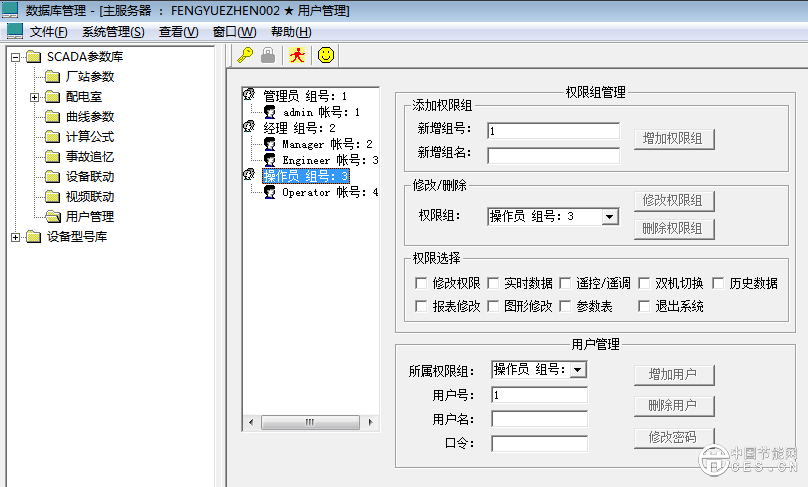Open the 所属权限组 dropdown list
The image size is (808, 487).
pos(578,370)
